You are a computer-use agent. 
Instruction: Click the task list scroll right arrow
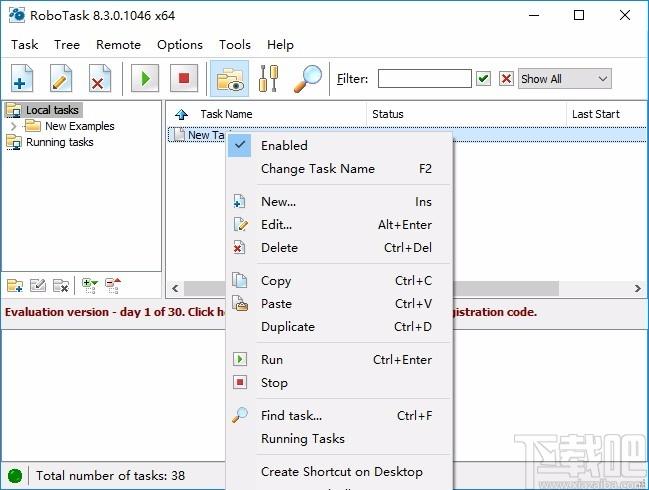638,288
